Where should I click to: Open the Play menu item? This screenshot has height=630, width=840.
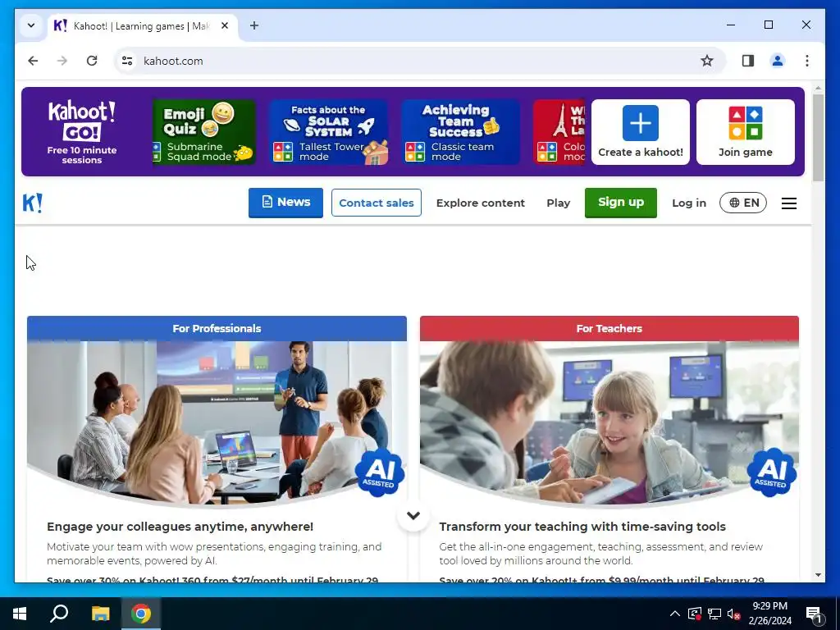pos(558,203)
